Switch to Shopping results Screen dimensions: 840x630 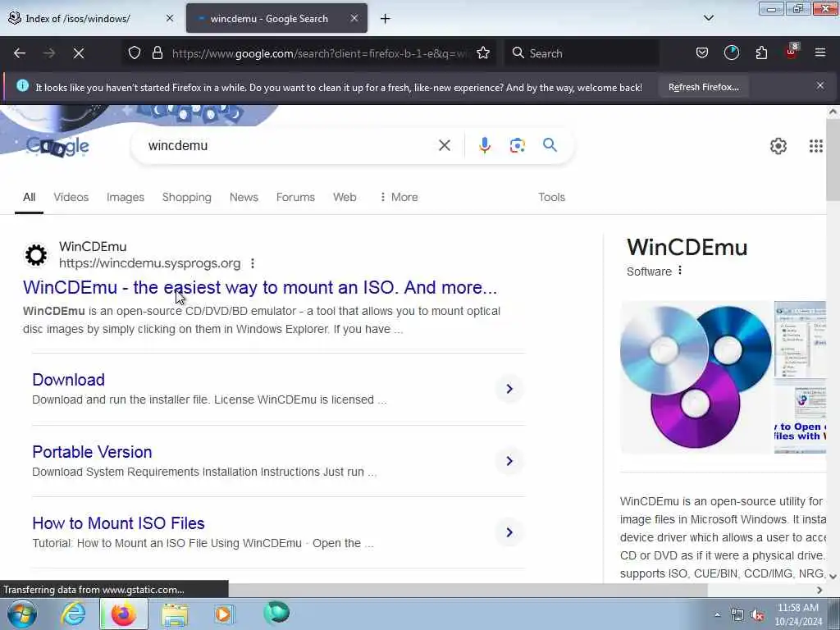pyautogui.click(x=186, y=197)
